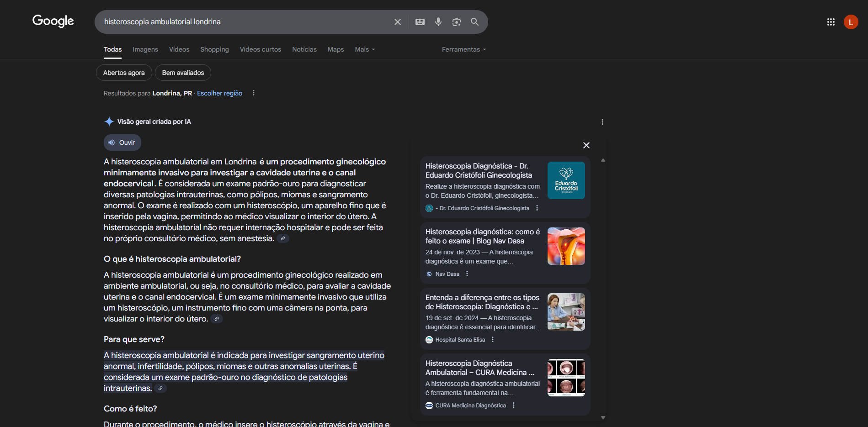Click heading 'O que é histeroscopia ambulatorial?'
The height and width of the screenshot is (427, 868).
point(172,259)
